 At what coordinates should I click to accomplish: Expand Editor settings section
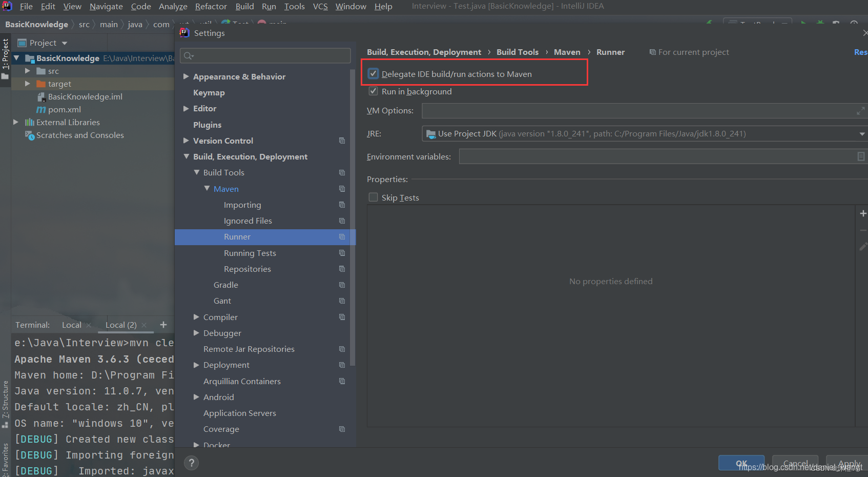(x=186, y=108)
